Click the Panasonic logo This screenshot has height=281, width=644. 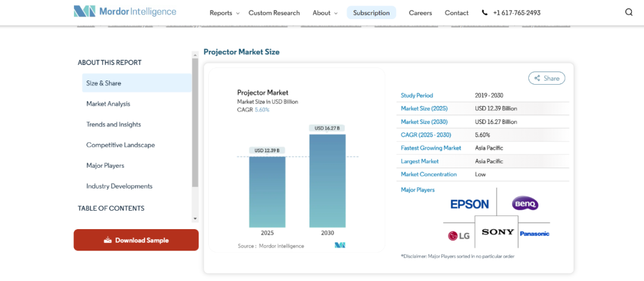[x=534, y=234]
